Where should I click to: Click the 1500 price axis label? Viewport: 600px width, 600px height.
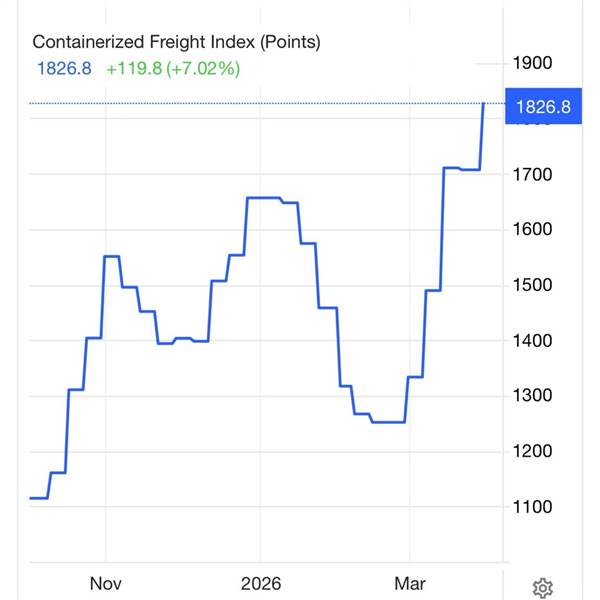click(x=532, y=286)
